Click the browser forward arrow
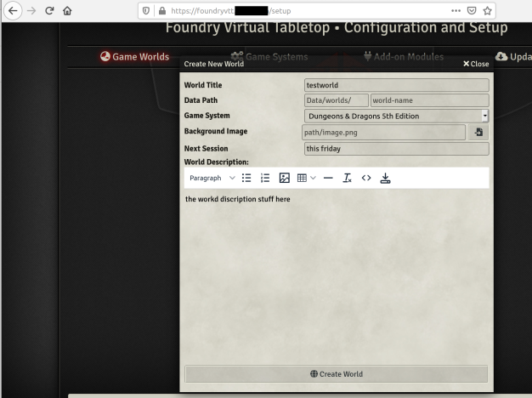The height and width of the screenshot is (398, 532). coord(31,11)
